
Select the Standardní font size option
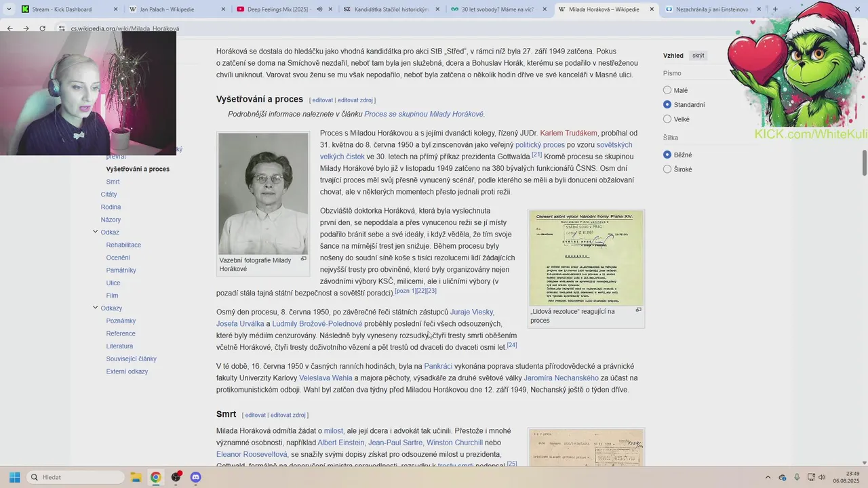667,104
